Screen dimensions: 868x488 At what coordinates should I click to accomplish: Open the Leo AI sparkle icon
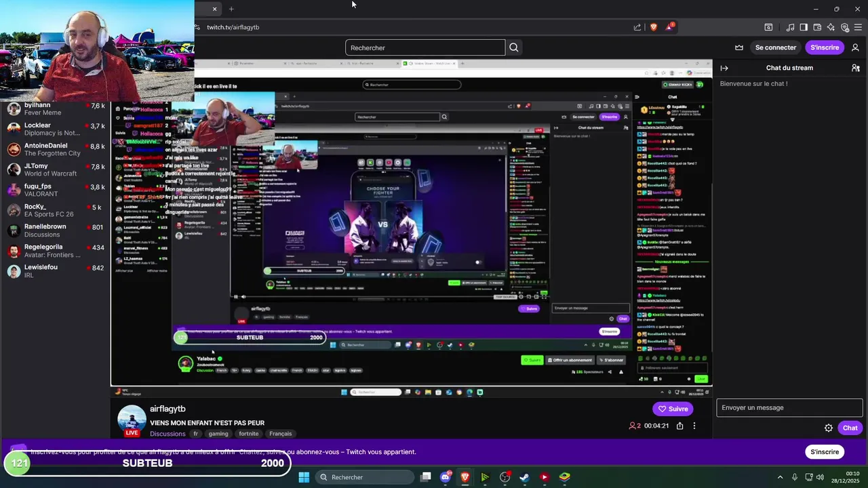(x=831, y=27)
